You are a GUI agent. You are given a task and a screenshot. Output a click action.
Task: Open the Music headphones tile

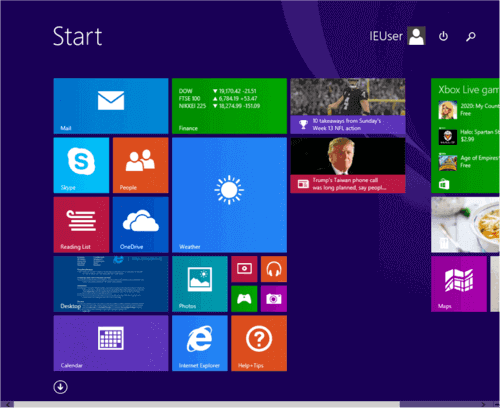tap(274, 269)
